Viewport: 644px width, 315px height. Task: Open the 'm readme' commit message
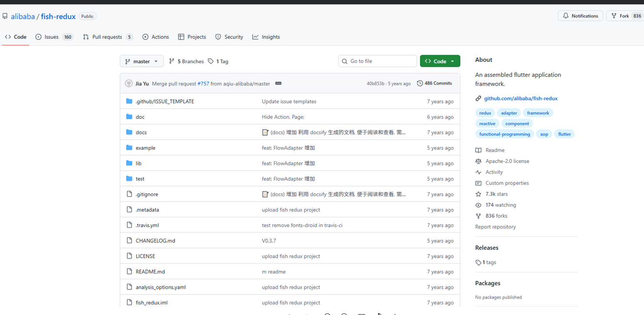274,272
